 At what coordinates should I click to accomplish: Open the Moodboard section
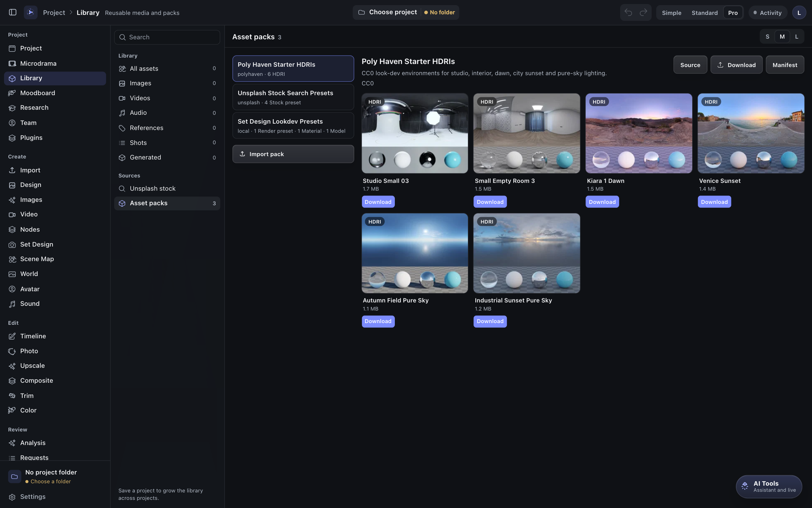[x=55, y=93]
